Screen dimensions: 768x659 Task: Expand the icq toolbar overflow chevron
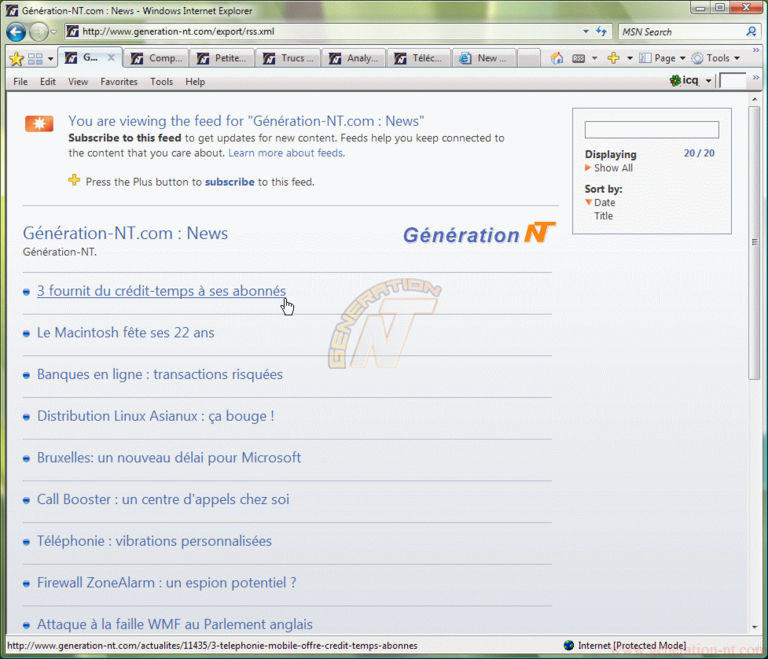(x=756, y=77)
